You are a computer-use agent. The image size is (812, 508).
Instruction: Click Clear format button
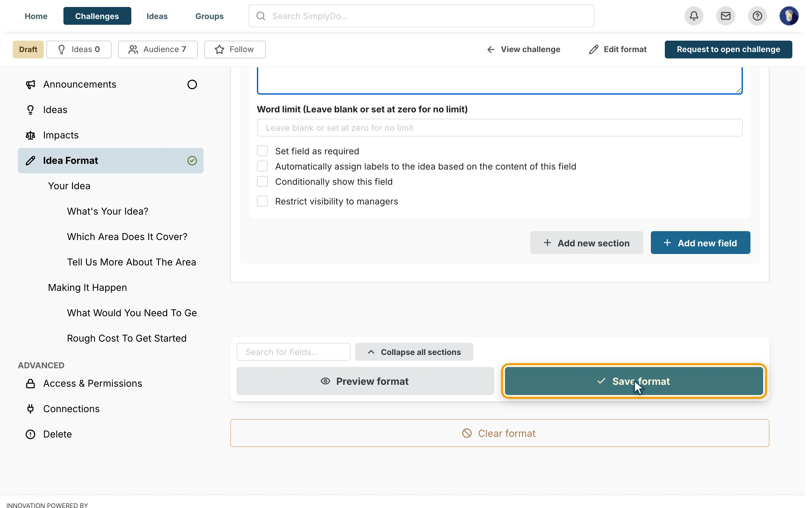[500, 433]
